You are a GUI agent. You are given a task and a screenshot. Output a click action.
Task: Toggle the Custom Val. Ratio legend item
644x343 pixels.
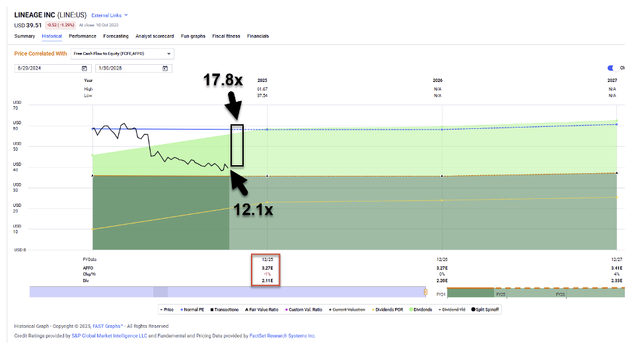pyautogui.click(x=305, y=309)
